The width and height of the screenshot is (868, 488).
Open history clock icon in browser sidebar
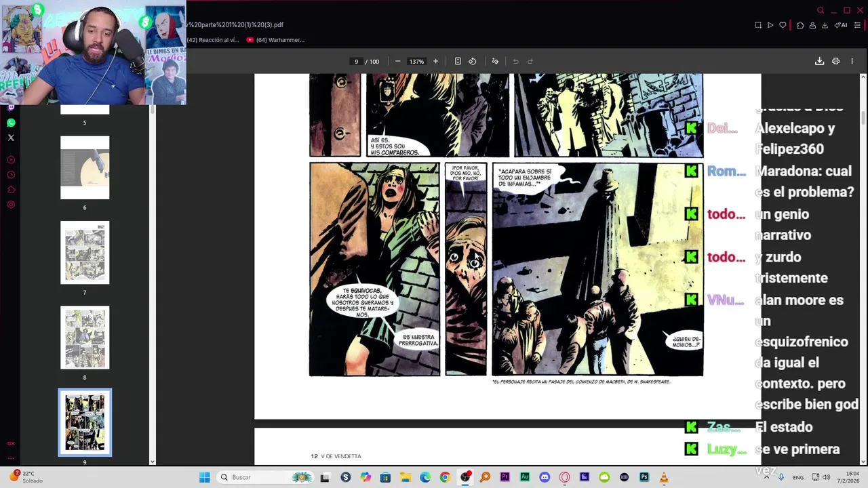click(11, 175)
